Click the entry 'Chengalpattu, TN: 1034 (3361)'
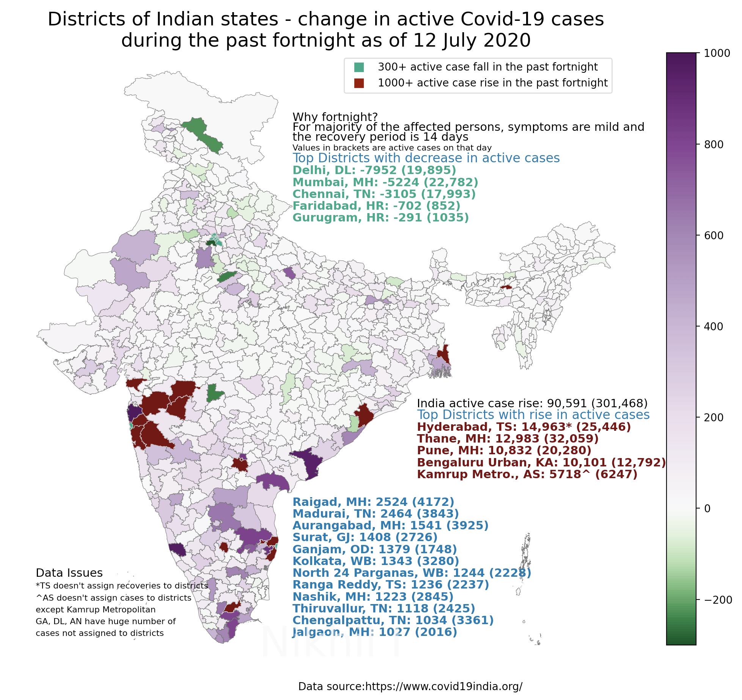Viewport: 742px width, 700px height. (x=393, y=620)
